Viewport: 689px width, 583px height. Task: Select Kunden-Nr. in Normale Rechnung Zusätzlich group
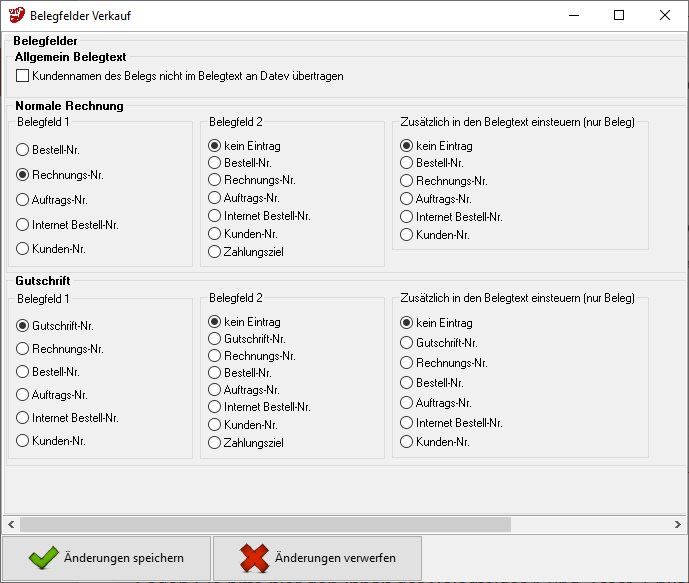pyautogui.click(x=407, y=235)
